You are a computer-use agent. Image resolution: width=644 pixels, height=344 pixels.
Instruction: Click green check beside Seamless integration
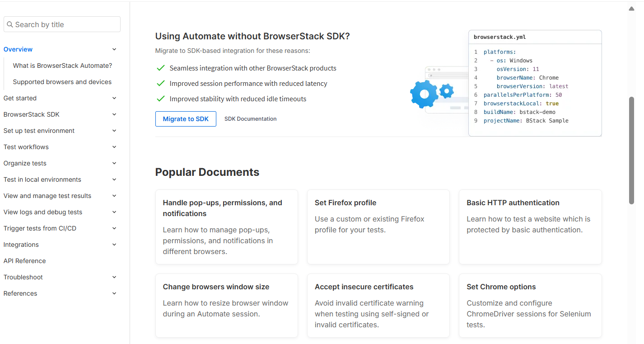click(x=160, y=68)
